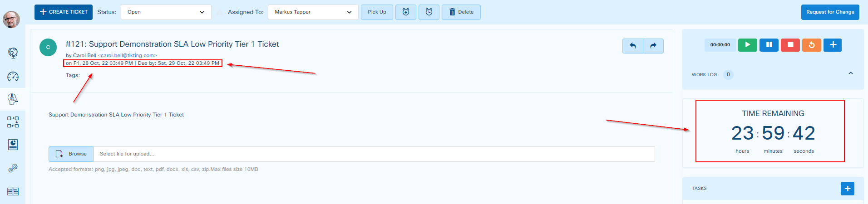Image resolution: width=868 pixels, height=204 pixels.
Task: Click the Request for Change button
Action: [830, 12]
